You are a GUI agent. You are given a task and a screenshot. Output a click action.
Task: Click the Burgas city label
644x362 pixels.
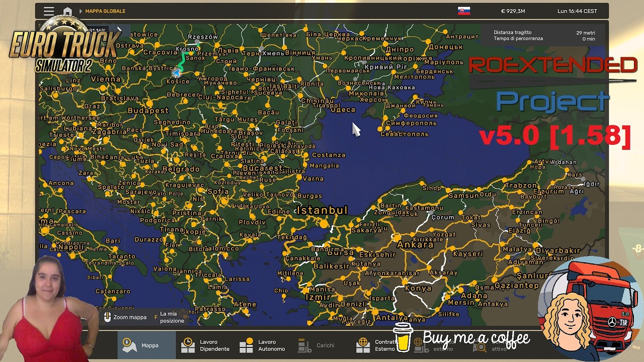(309, 196)
